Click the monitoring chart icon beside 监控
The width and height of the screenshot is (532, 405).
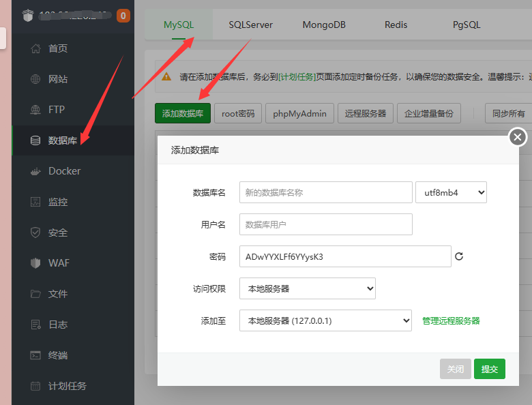(x=35, y=202)
